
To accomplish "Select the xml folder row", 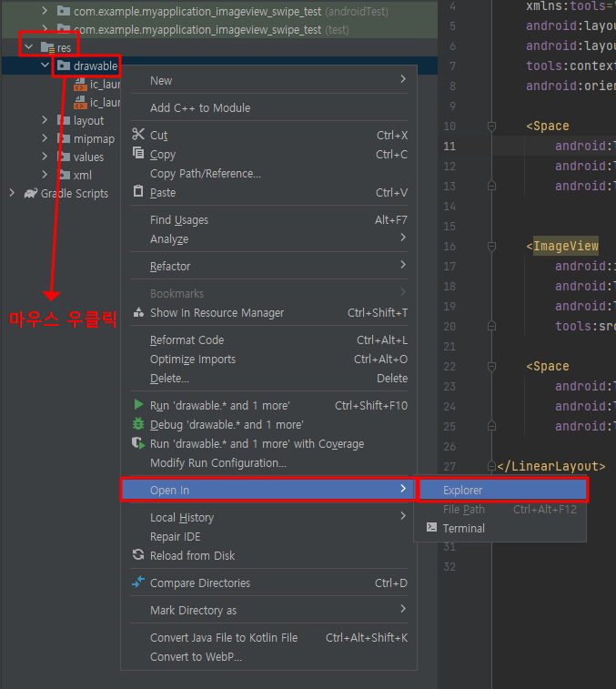I will point(62,175).
